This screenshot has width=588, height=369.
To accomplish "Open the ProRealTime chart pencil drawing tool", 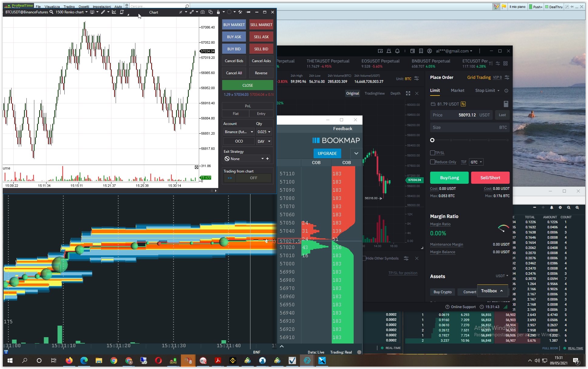I will (x=103, y=12).
